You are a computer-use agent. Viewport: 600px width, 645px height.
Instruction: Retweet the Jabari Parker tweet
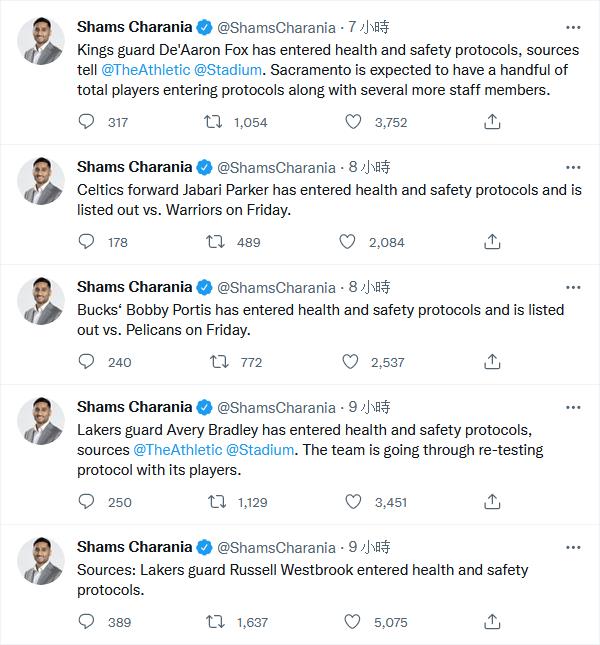point(213,242)
